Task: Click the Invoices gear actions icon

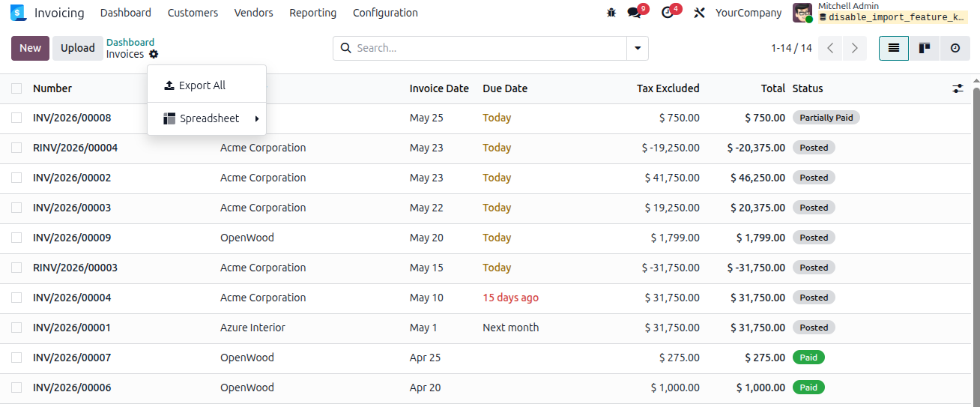Action: click(x=154, y=54)
